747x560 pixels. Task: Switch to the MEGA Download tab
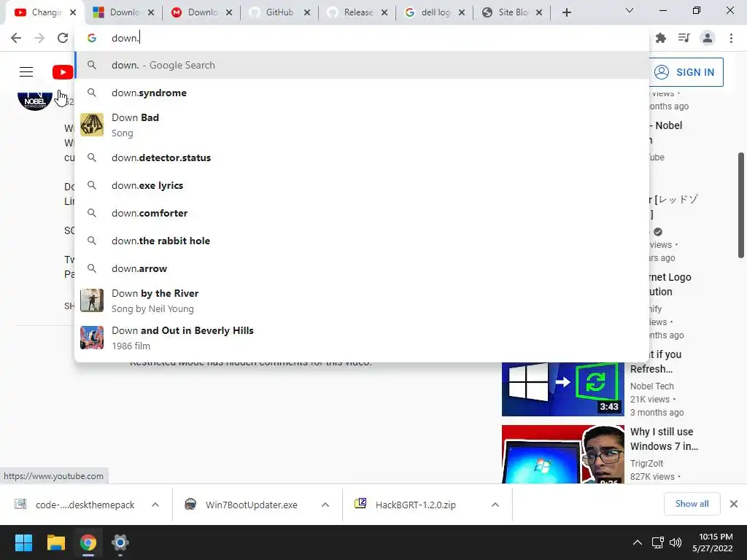pyautogui.click(x=201, y=12)
